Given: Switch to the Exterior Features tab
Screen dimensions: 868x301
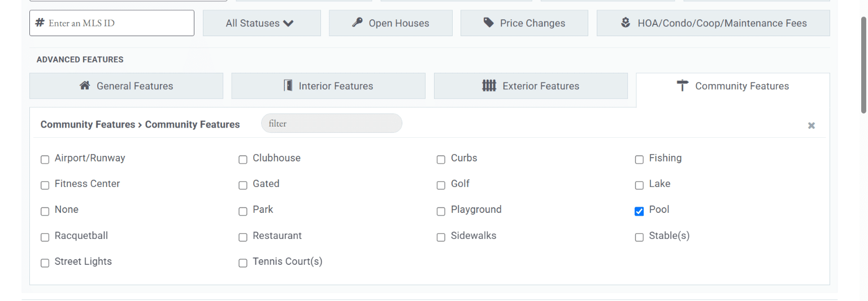Looking at the screenshot, I should pyautogui.click(x=531, y=86).
